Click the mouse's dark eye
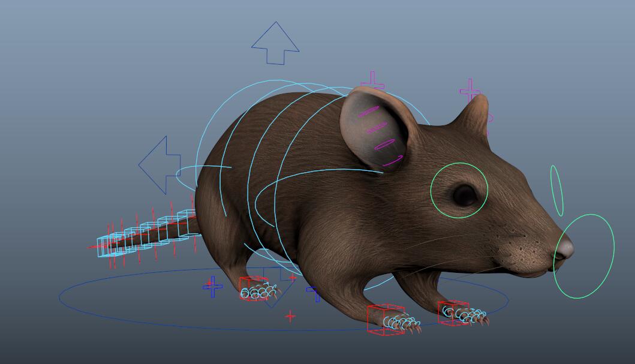 click(464, 193)
